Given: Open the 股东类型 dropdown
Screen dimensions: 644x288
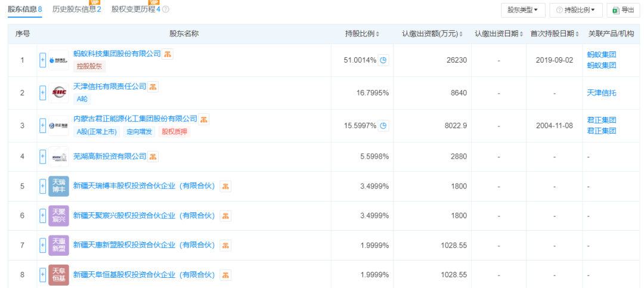Looking at the screenshot, I should click(x=523, y=10).
